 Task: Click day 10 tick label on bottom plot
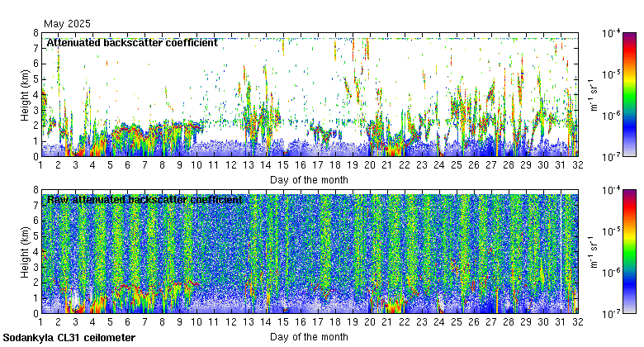coord(197,322)
